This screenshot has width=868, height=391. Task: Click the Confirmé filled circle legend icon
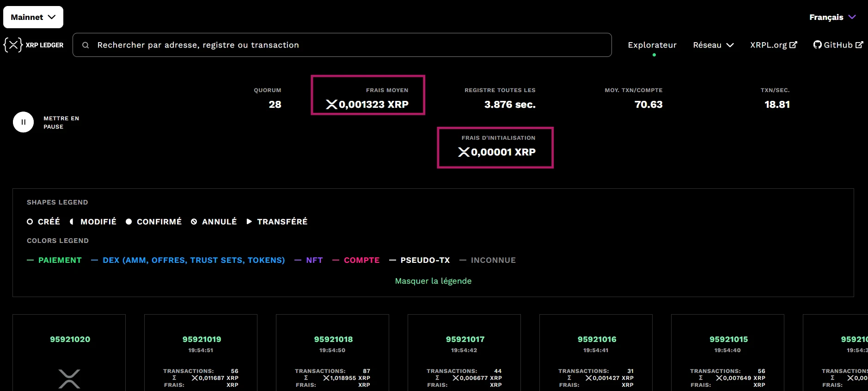pos(128,222)
